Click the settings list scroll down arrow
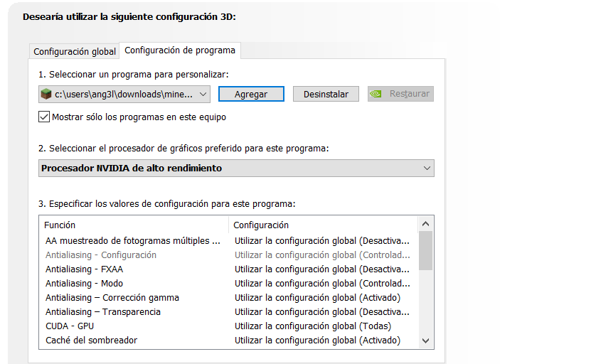 coord(425,341)
